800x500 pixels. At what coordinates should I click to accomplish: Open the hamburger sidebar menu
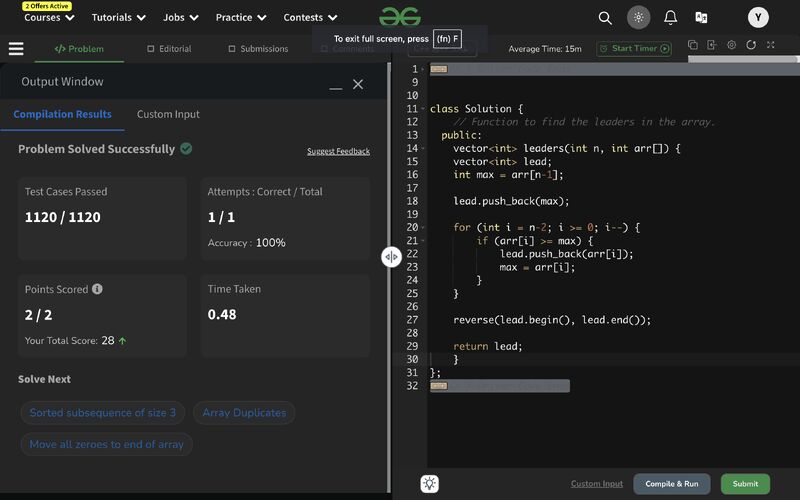click(x=16, y=49)
